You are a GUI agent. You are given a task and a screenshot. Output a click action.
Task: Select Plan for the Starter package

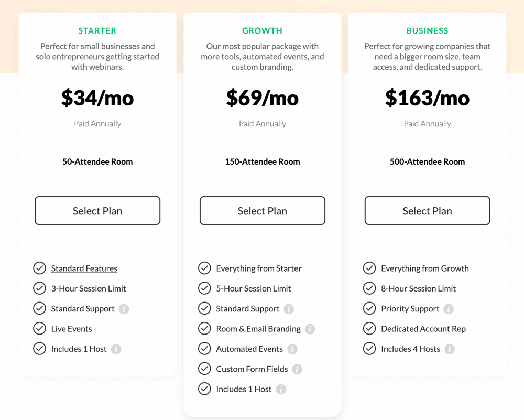(97, 210)
